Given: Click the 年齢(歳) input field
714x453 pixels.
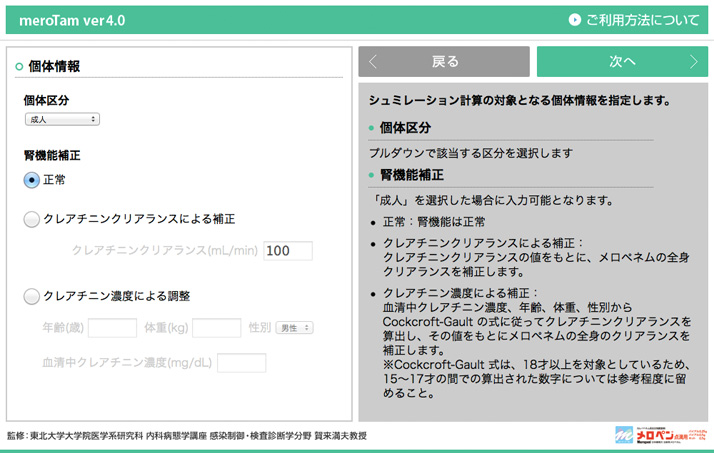Looking at the screenshot, I should (112, 327).
